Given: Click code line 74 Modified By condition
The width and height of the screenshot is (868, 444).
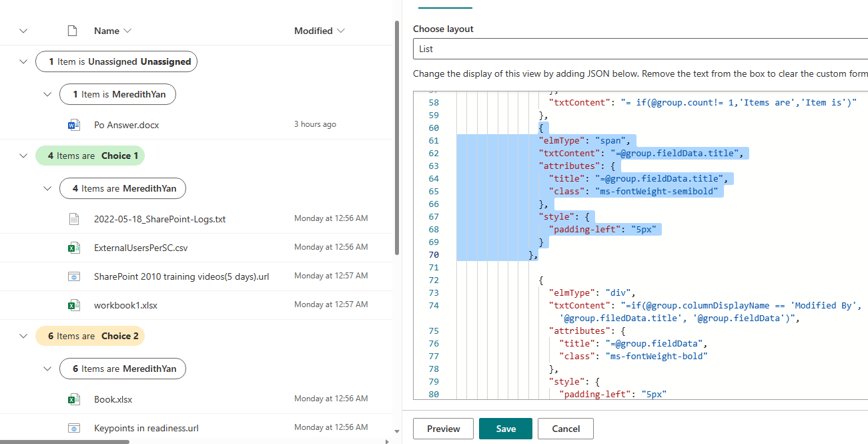Looking at the screenshot, I should point(705,305).
